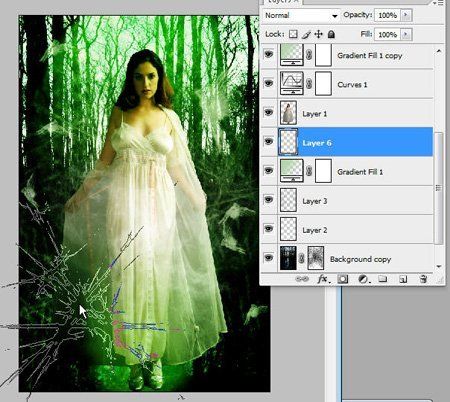Select Gradient Fill 1 copy gradient thumbnail
The image size is (450, 402).
tap(292, 54)
